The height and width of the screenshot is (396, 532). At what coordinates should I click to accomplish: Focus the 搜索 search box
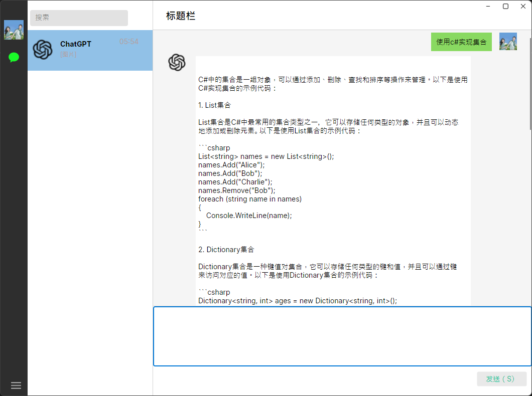(79, 18)
